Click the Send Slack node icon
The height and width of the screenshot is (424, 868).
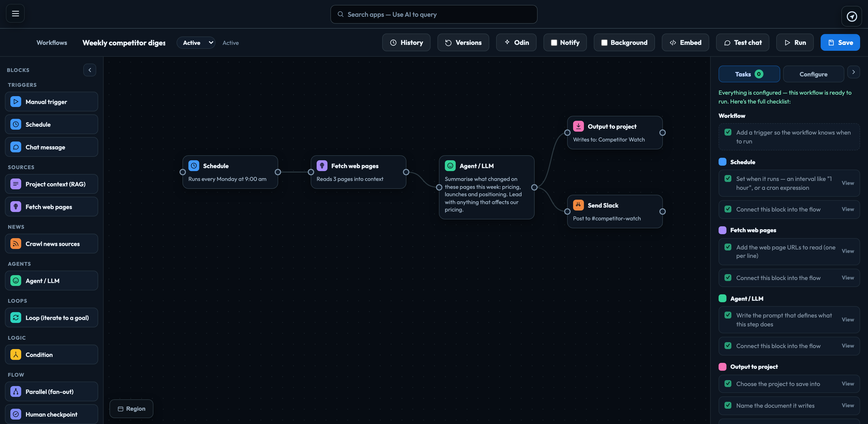tap(578, 205)
